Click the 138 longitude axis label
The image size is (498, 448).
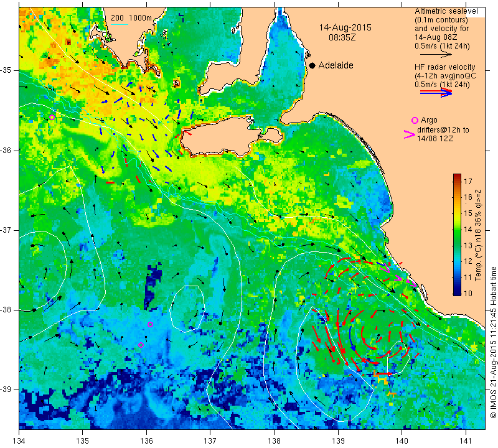point(274,441)
